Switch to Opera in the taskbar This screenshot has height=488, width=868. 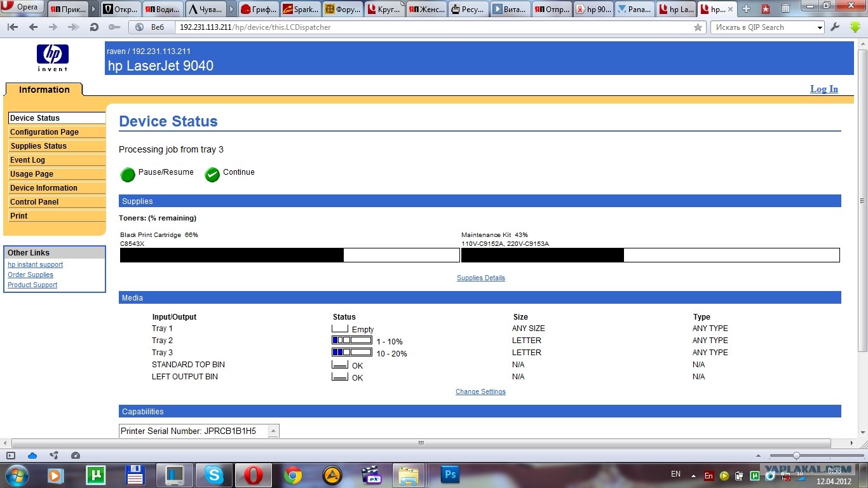pyautogui.click(x=253, y=475)
